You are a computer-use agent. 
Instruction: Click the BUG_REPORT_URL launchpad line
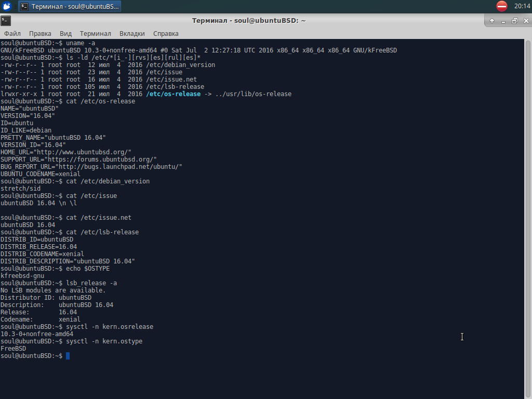[91, 167]
